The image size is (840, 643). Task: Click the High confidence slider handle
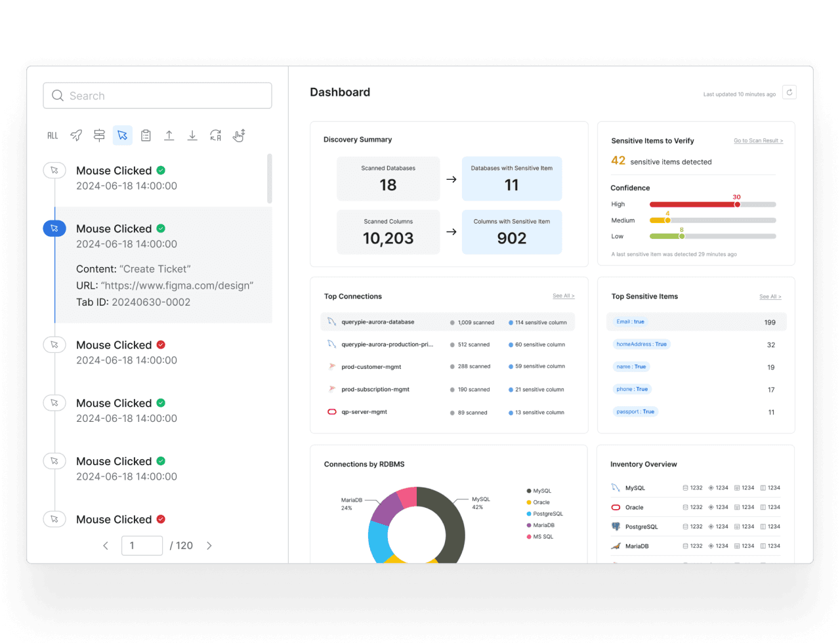click(x=737, y=204)
